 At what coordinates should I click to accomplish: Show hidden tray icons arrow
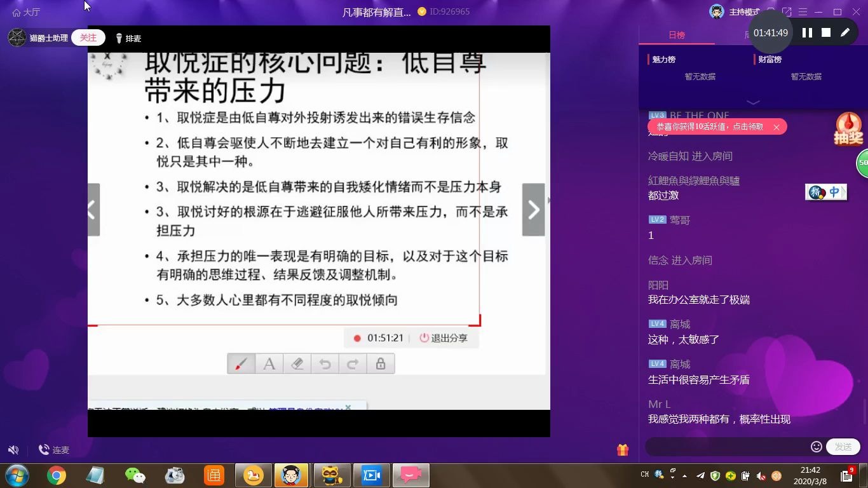(684, 475)
